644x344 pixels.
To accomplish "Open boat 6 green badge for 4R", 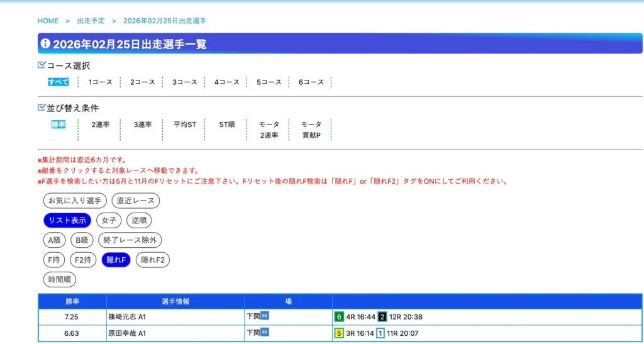I will click(x=339, y=317).
